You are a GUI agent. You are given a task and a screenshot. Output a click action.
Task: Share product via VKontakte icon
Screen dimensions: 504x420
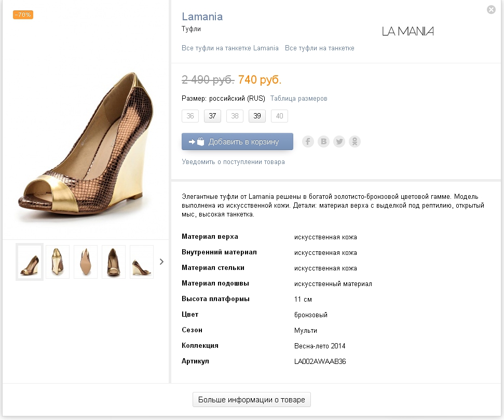coord(324,142)
